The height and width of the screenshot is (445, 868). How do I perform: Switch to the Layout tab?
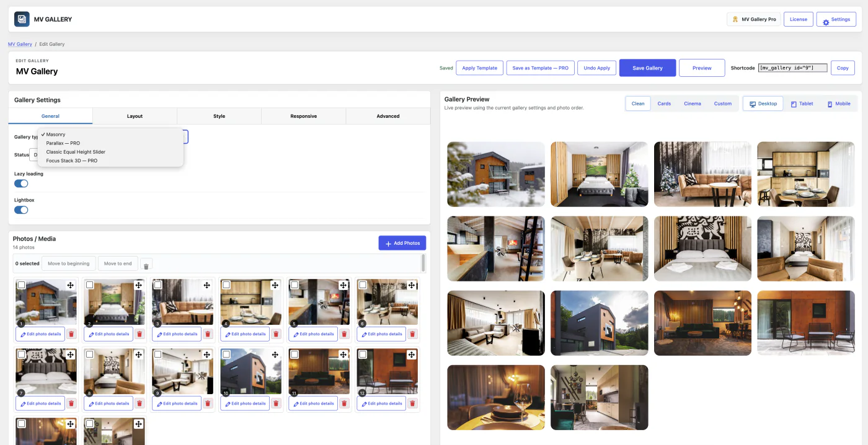point(135,116)
